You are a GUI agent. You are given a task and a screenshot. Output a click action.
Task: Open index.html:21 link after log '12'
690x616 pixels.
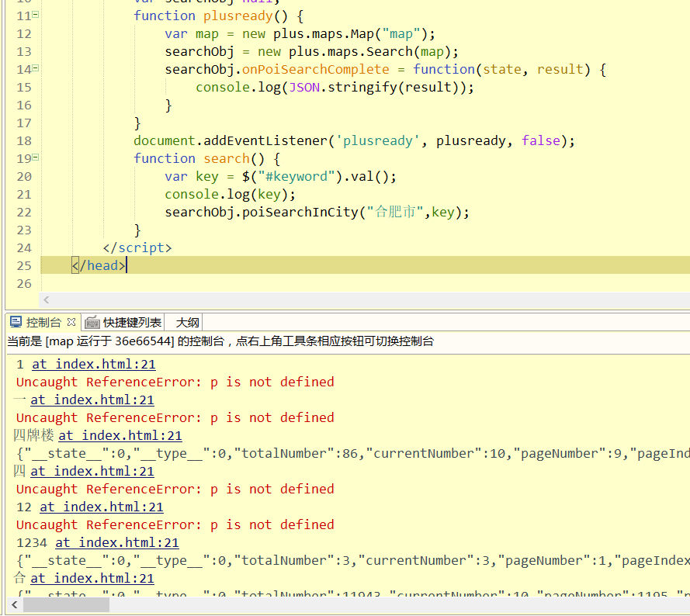coord(101,507)
